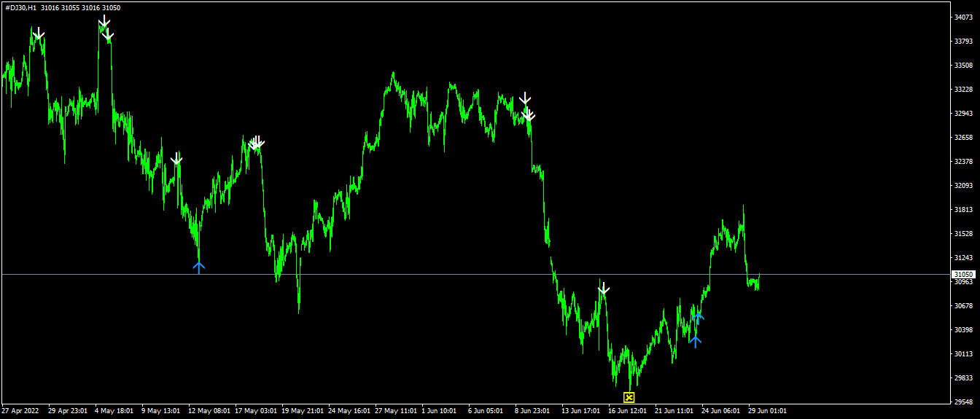This screenshot has width=980, height=419.
Task: Click the 34073 price axis label
Action: pyautogui.click(x=963, y=17)
